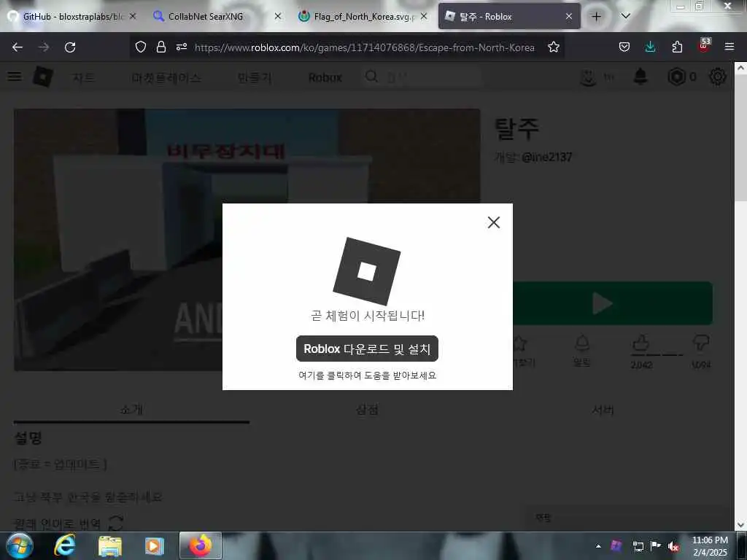This screenshot has width=747, height=560.
Task: Select the 탈주 - Roblox tab
Action: tap(509, 16)
